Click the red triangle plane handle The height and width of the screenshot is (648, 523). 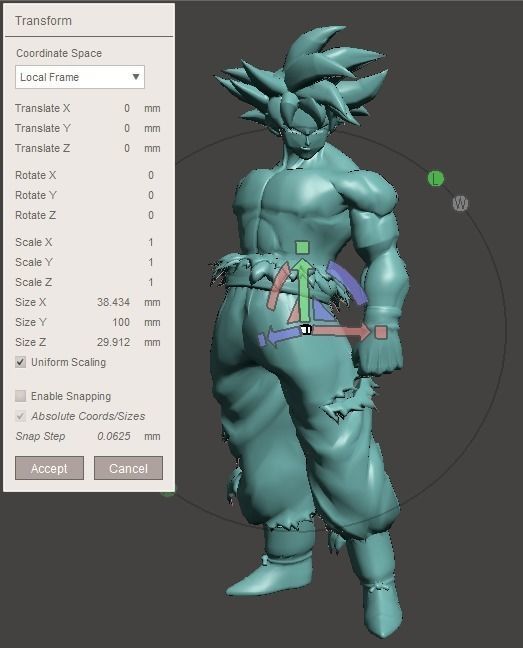(294, 313)
